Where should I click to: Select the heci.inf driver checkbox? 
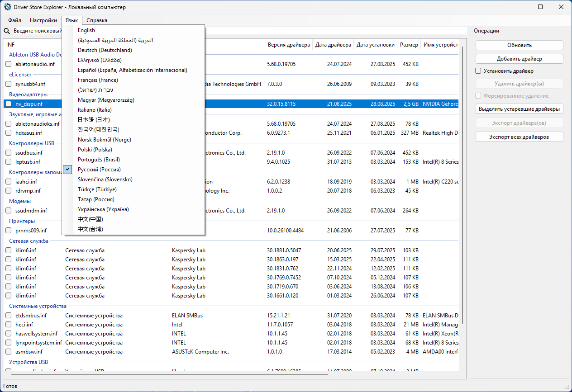pyautogui.click(x=9, y=325)
